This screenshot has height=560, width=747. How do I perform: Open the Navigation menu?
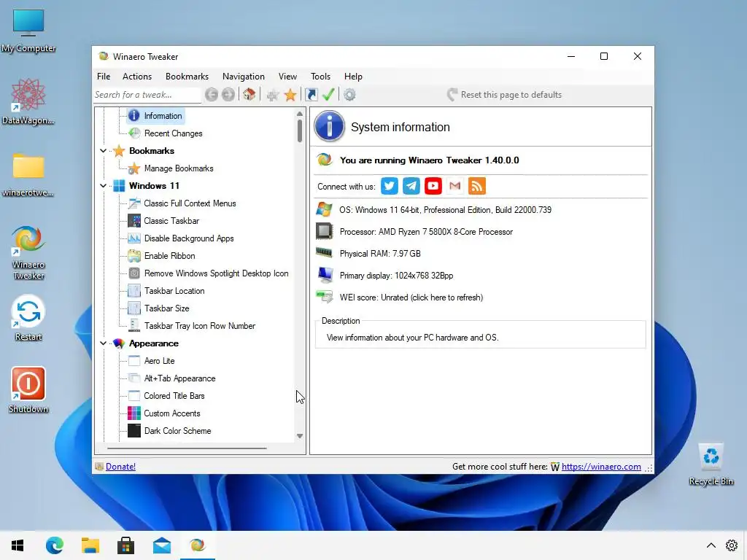pyautogui.click(x=244, y=76)
